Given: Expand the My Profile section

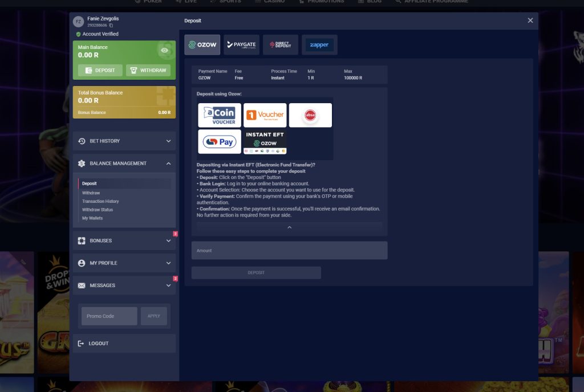Looking at the screenshot, I should tap(124, 263).
